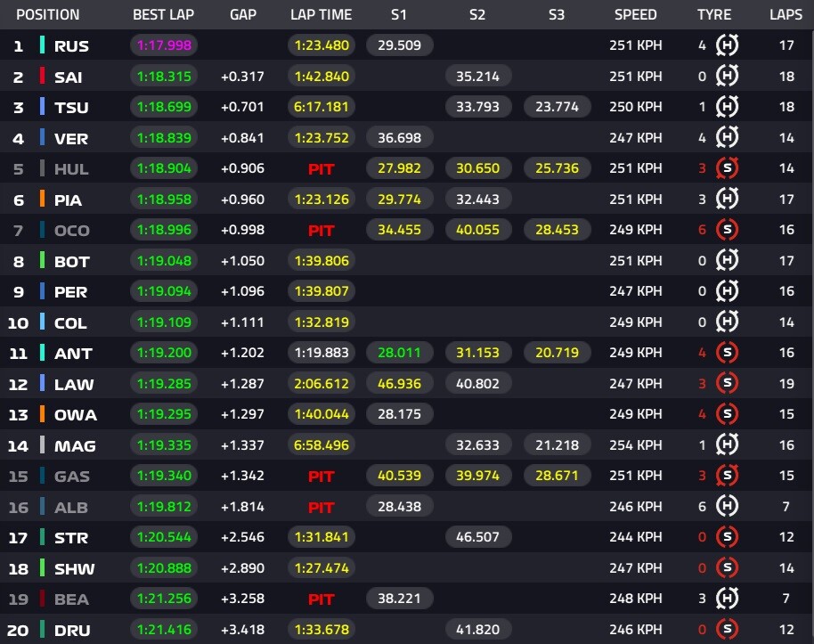
Task: Click the TSU lap time 6:17.181
Action: point(322,107)
